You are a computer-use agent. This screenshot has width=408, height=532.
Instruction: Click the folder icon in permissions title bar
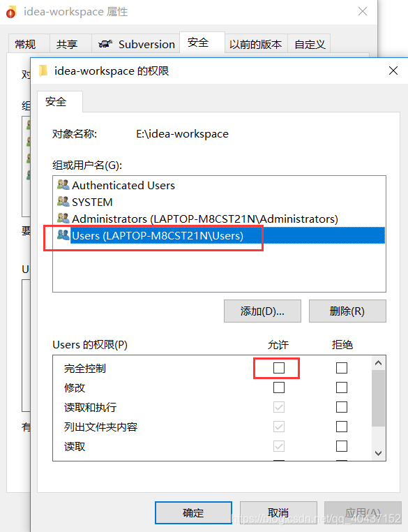43,71
